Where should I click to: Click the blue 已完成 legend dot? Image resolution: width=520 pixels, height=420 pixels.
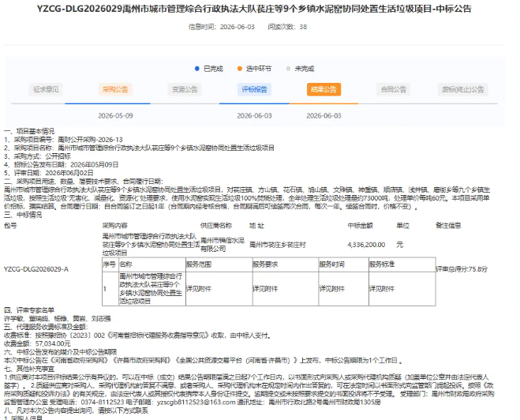point(197,69)
